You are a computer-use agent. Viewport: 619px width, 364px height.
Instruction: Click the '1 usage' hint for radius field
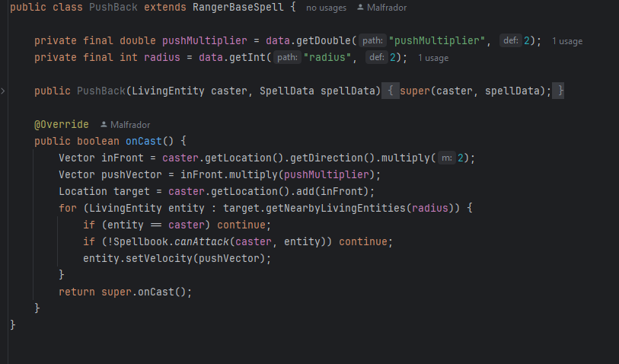(433, 58)
